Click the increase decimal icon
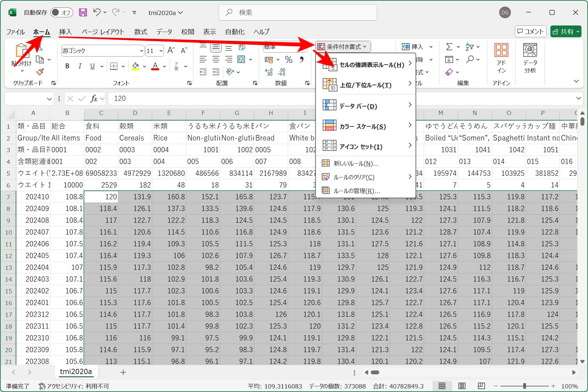Image resolution: width=588 pixels, height=392 pixels. pyautogui.click(x=269, y=72)
